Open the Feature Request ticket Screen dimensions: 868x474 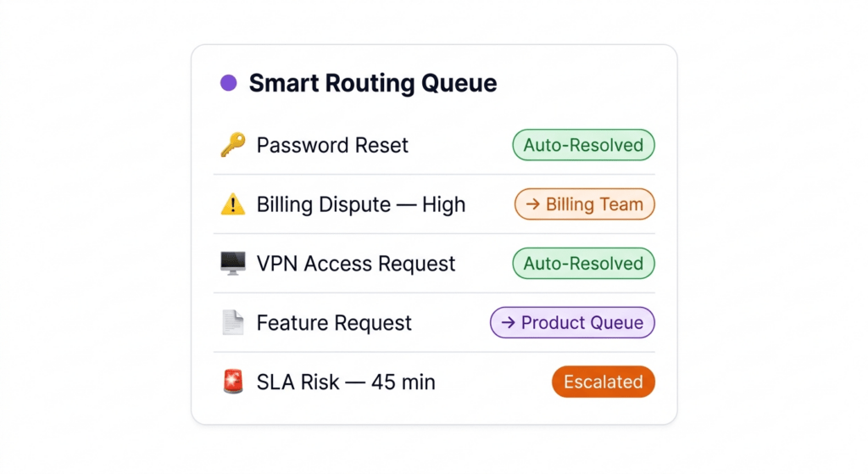click(x=334, y=323)
